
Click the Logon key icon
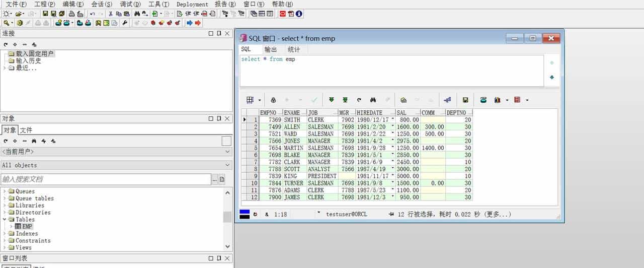(7, 23)
